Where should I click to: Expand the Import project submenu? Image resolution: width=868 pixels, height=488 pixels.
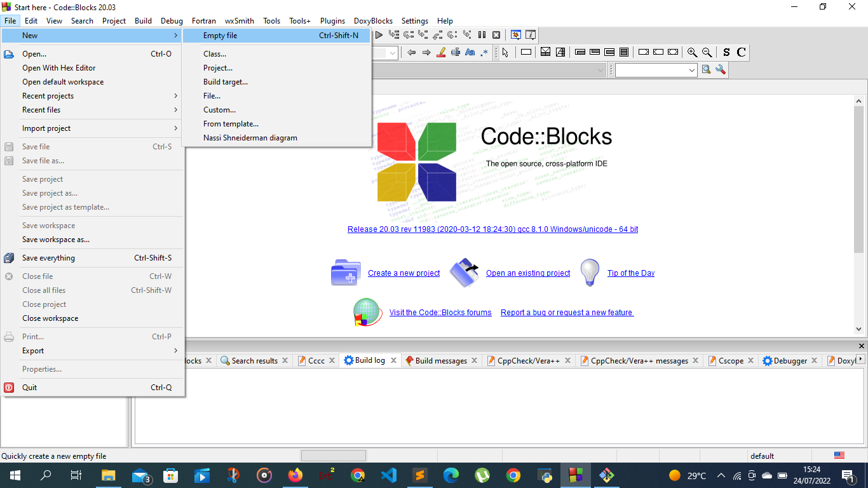pos(93,128)
